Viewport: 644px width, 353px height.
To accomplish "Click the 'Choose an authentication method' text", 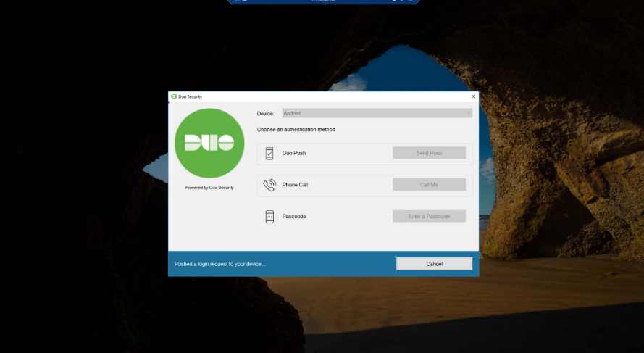I will (x=296, y=130).
